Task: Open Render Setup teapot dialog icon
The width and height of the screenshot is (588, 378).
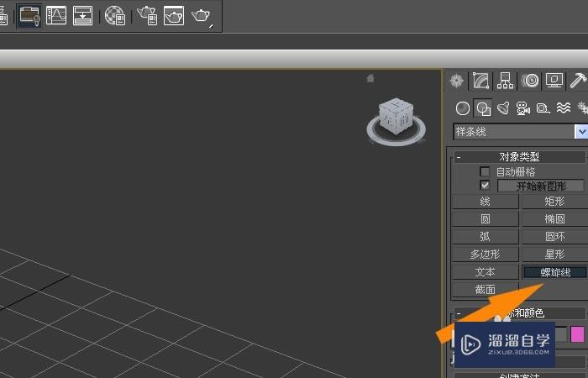Action: [147, 16]
